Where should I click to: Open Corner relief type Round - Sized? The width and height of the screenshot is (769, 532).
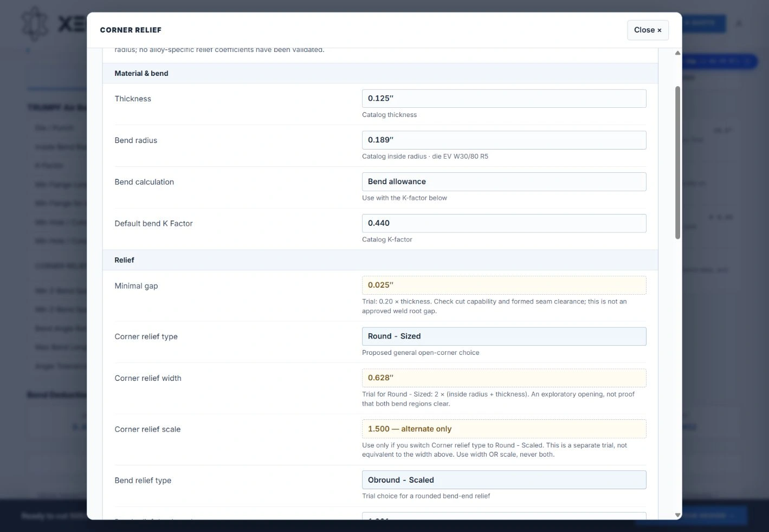click(x=504, y=336)
